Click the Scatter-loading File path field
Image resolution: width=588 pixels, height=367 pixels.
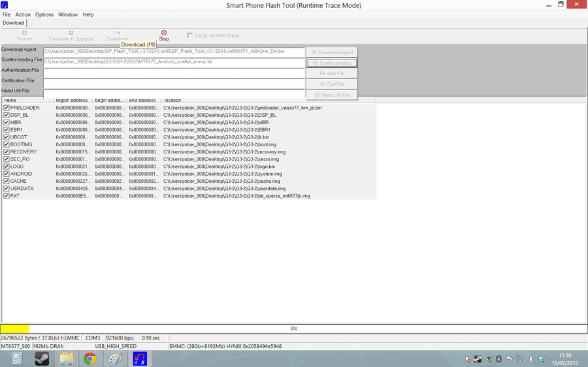(x=174, y=62)
